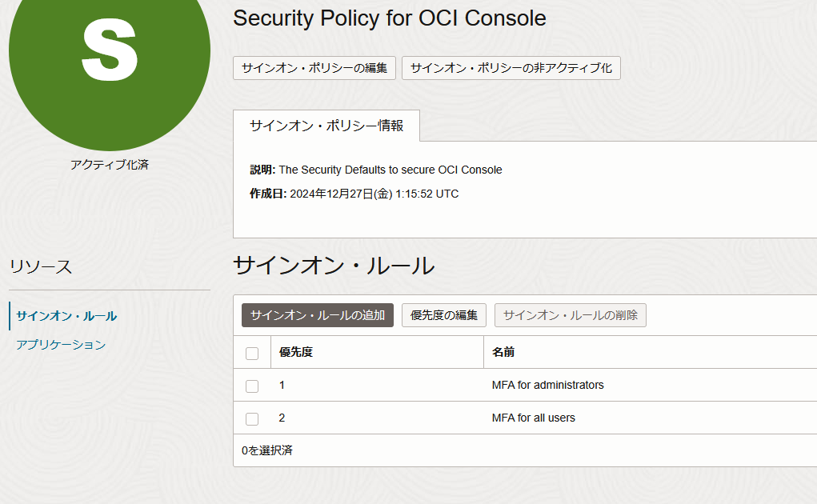Click priority value 1 cell
The height and width of the screenshot is (504, 817).
click(282, 386)
